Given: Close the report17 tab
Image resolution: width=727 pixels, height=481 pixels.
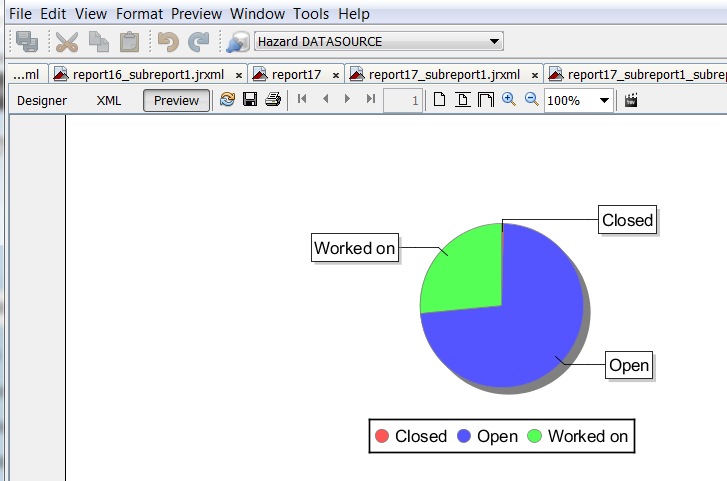Looking at the screenshot, I should 336,75.
